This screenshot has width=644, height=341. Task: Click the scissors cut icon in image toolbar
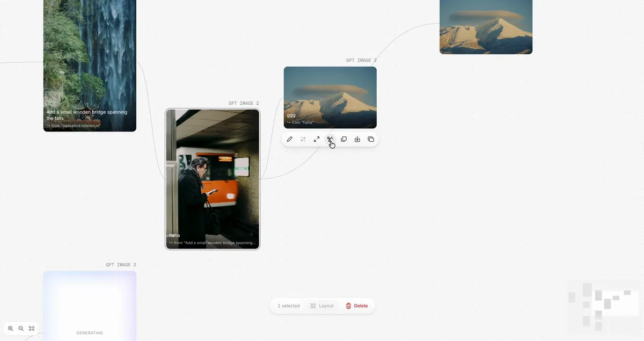(330, 139)
